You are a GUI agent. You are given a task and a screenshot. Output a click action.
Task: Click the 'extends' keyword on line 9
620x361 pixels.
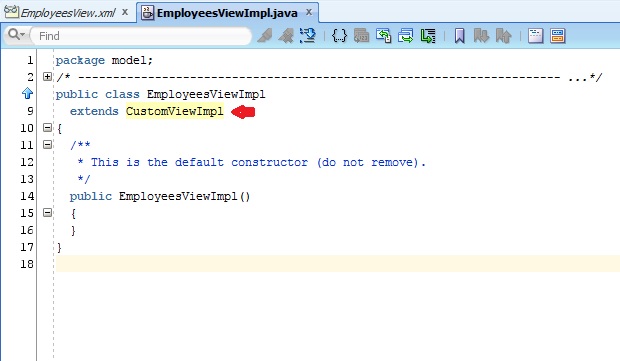pos(94,111)
